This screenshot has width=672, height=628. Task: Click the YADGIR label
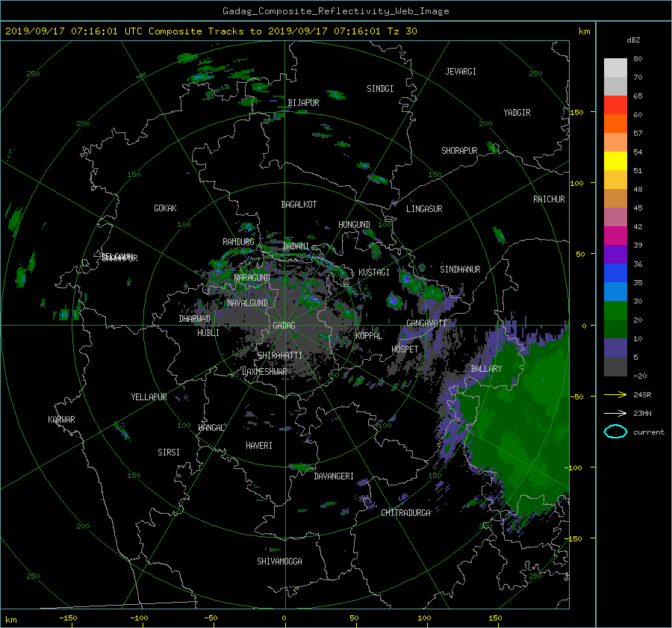pos(517,113)
